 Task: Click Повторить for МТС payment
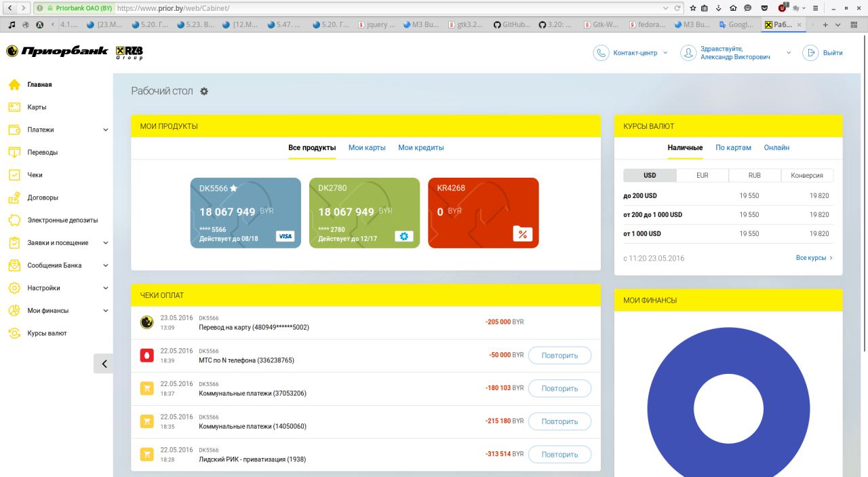559,356
